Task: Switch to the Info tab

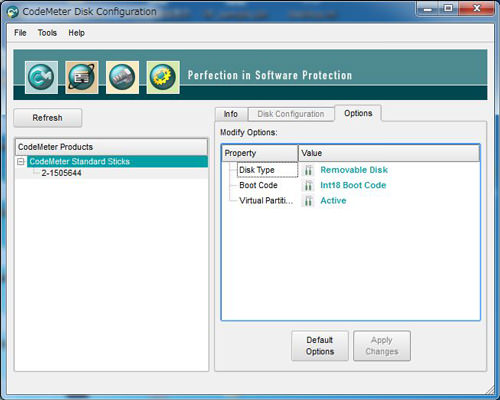Action: point(231,114)
